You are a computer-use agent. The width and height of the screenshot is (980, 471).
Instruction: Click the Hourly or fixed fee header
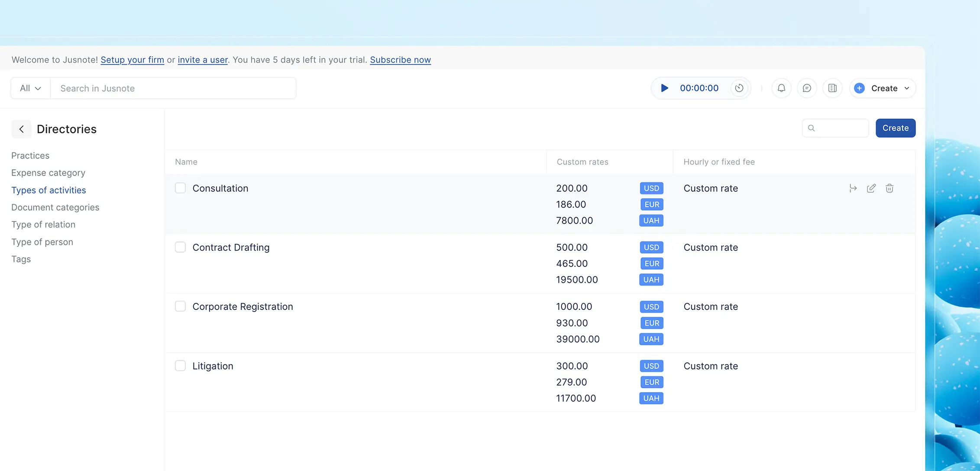click(x=719, y=162)
